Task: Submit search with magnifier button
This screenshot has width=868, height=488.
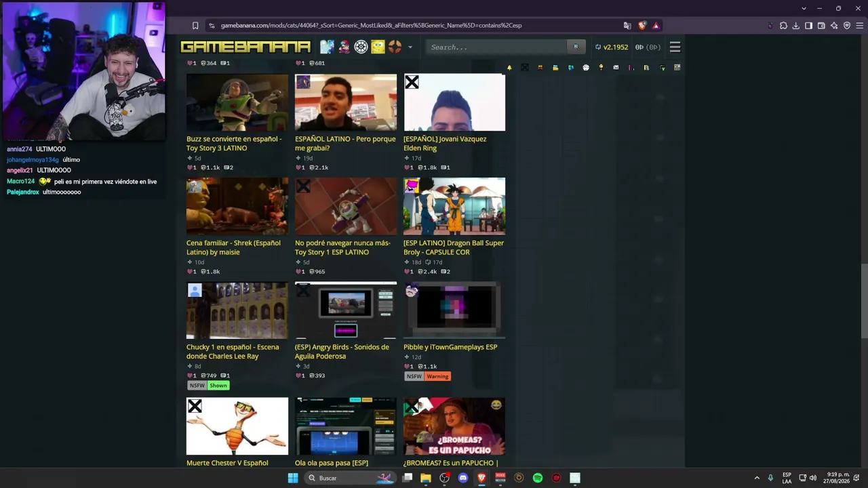Action: 576,47
